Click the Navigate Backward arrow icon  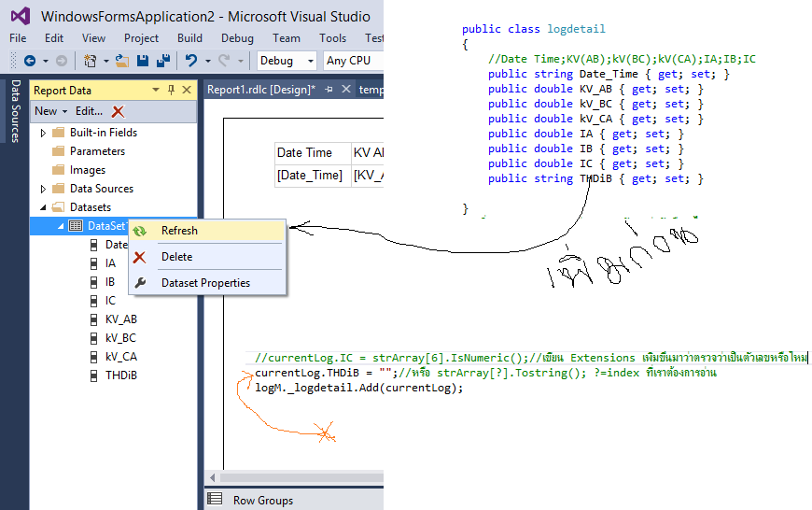coord(30,61)
